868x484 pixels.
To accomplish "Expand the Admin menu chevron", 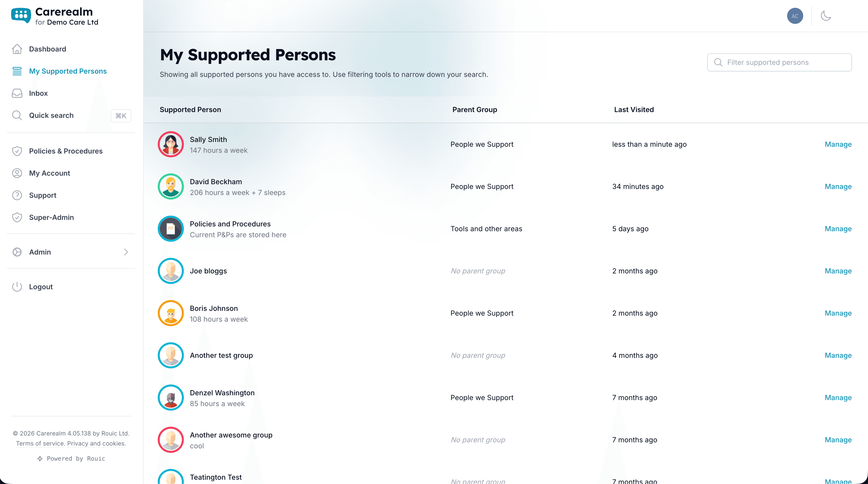I will point(126,252).
